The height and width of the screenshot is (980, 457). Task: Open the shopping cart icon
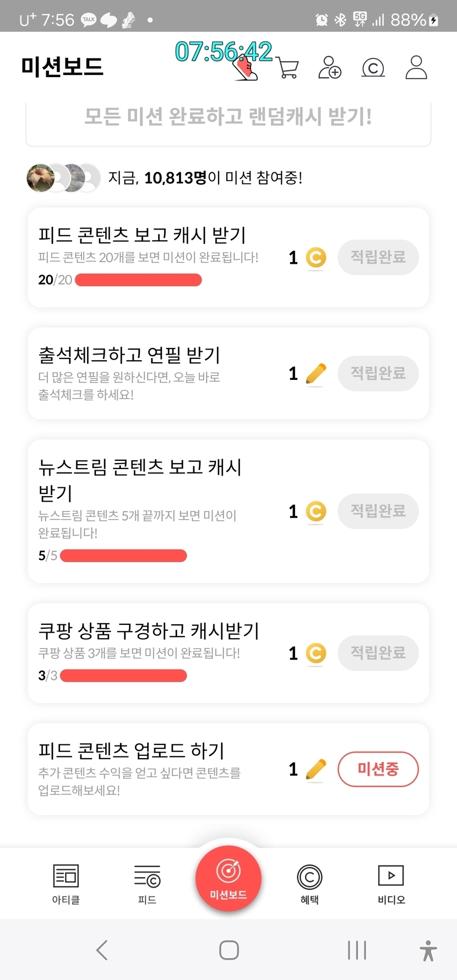(288, 68)
